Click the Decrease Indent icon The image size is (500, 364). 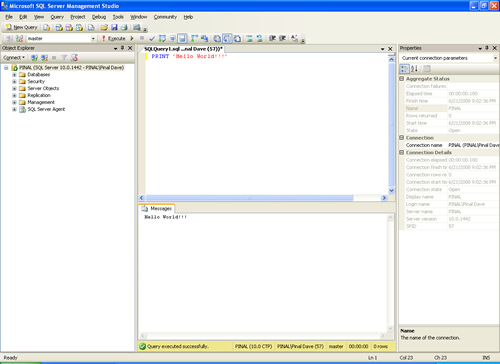pyautogui.click(x=272, y=39)
